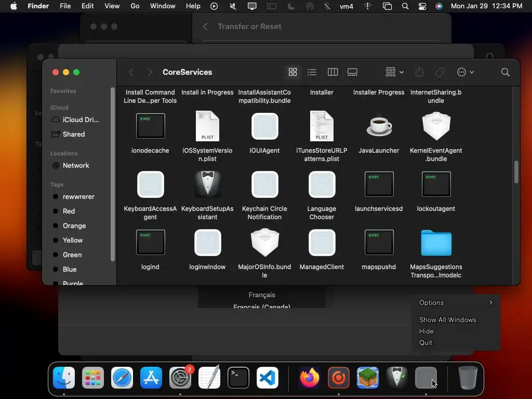Select Français in the language list behind
This screenshot has height=399, width=532.
(x=262, y=295)
